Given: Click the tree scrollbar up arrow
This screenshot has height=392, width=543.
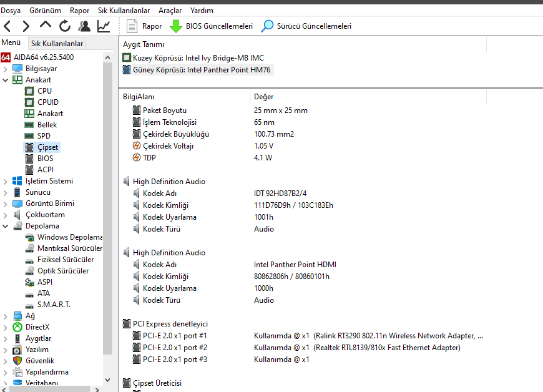Looking at the screenshot, I should pos(108,57).
